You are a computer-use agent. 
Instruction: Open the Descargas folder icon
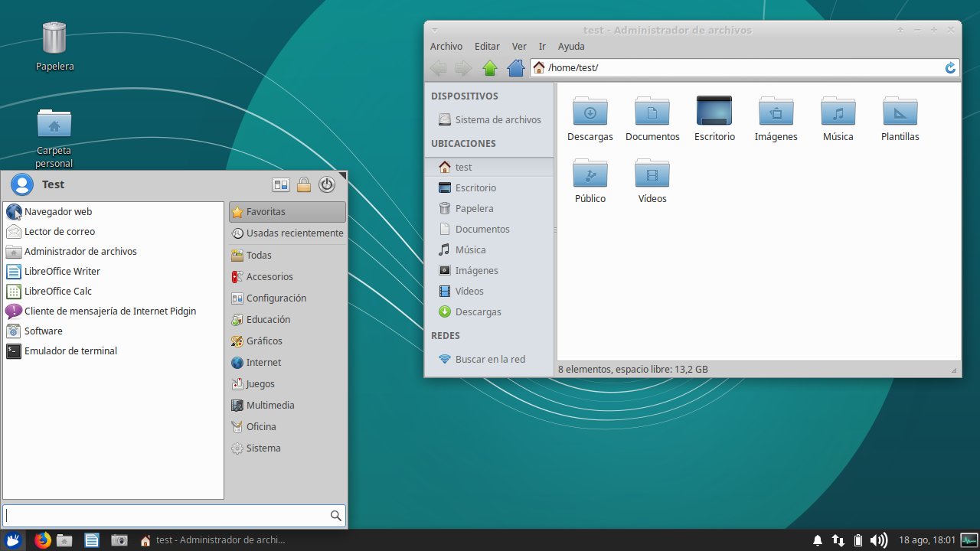click(x=590, y=112)
